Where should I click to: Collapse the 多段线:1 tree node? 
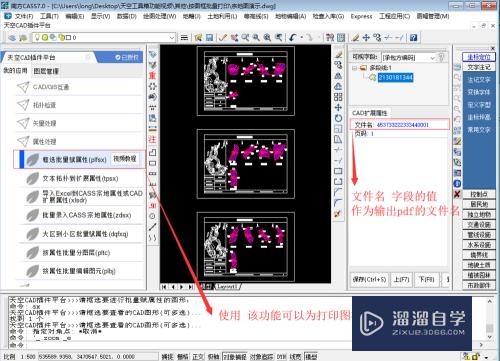[355, 68]
